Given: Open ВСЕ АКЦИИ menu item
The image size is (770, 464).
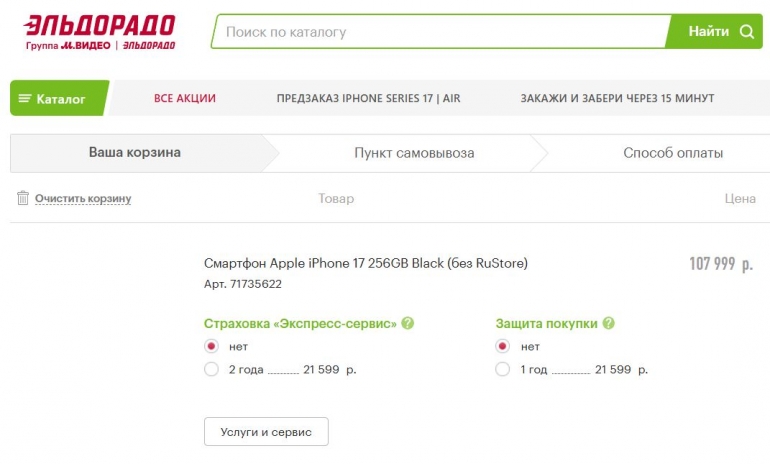Looking at the screenshot, I should click(x=185, y=99).
